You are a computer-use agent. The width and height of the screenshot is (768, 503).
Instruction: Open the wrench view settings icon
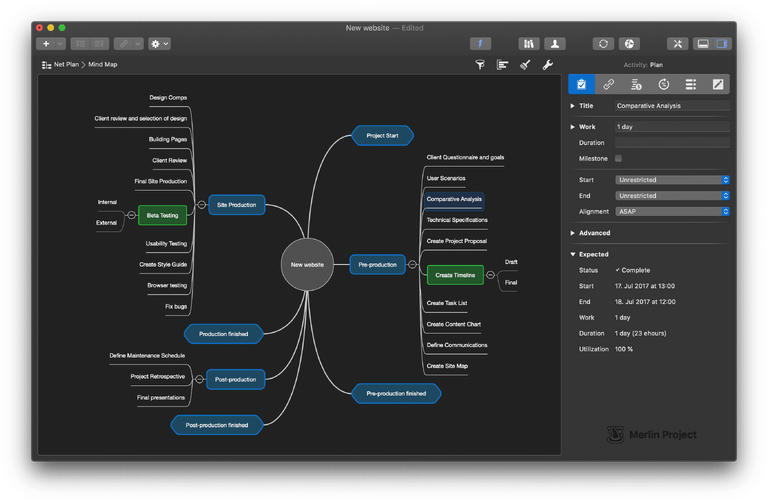[x=548, y=65]
